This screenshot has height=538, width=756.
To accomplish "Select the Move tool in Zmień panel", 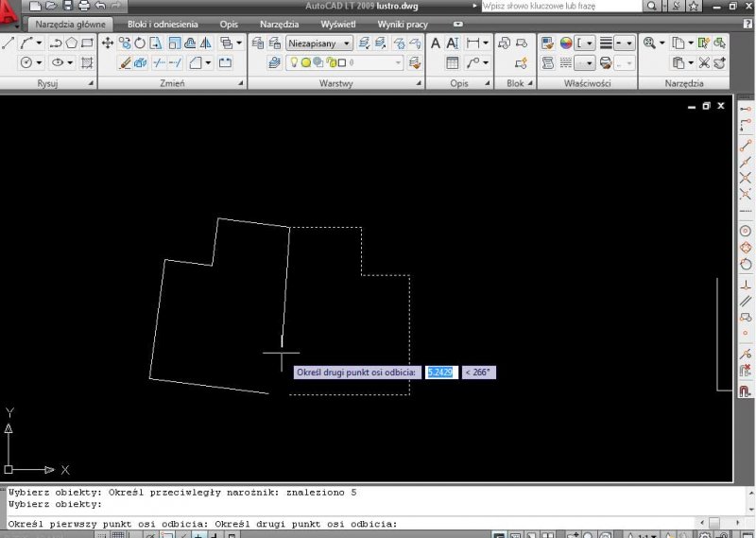I will tap(108, 43).
